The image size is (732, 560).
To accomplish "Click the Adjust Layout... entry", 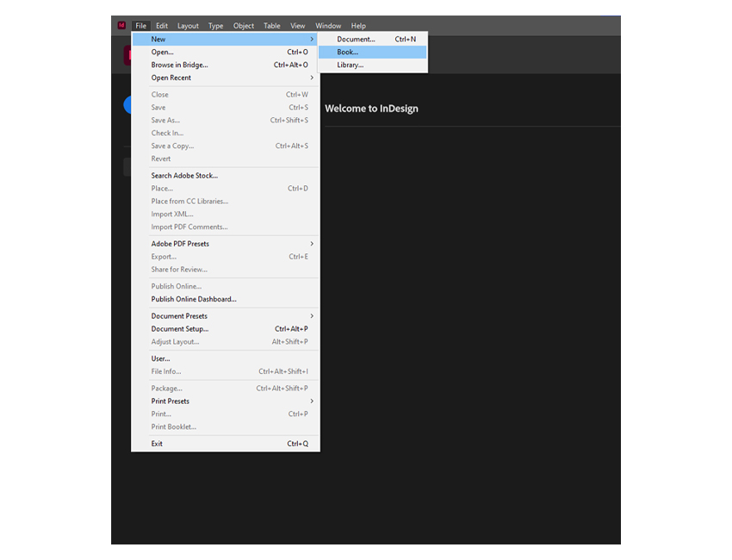I will click(226, 342).
